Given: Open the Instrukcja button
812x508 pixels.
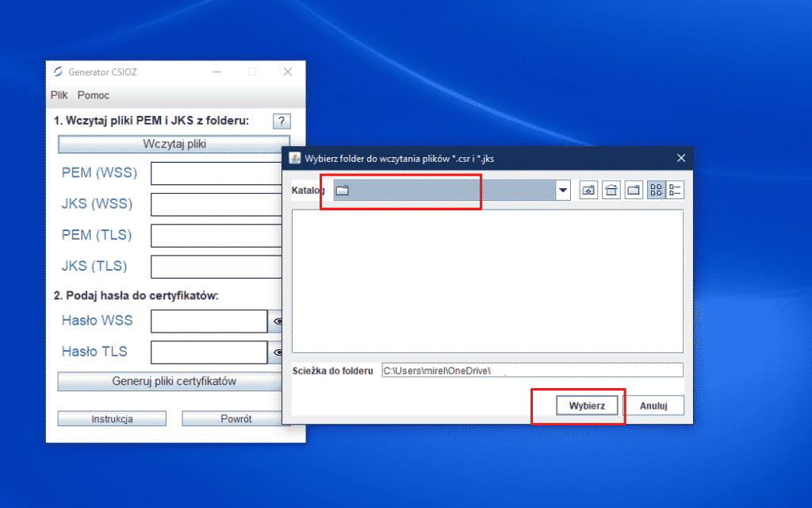Looking at the screenshot, I should pos(112,419).
